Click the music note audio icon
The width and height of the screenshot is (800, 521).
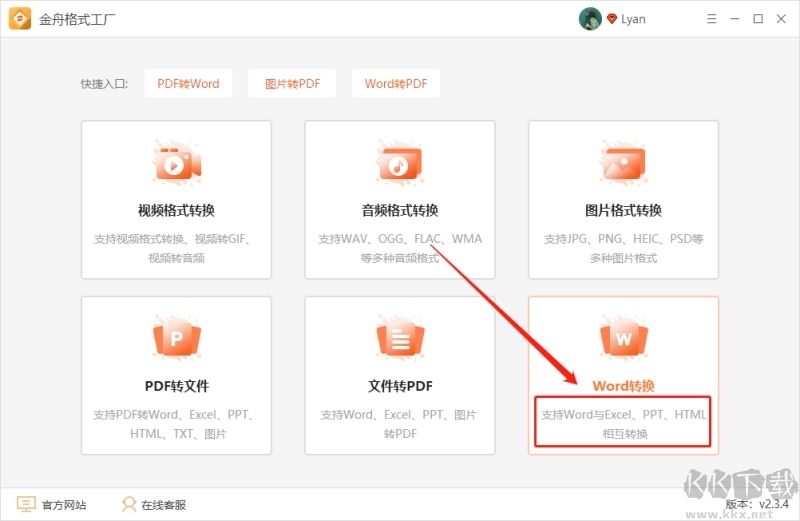point(400,162)
